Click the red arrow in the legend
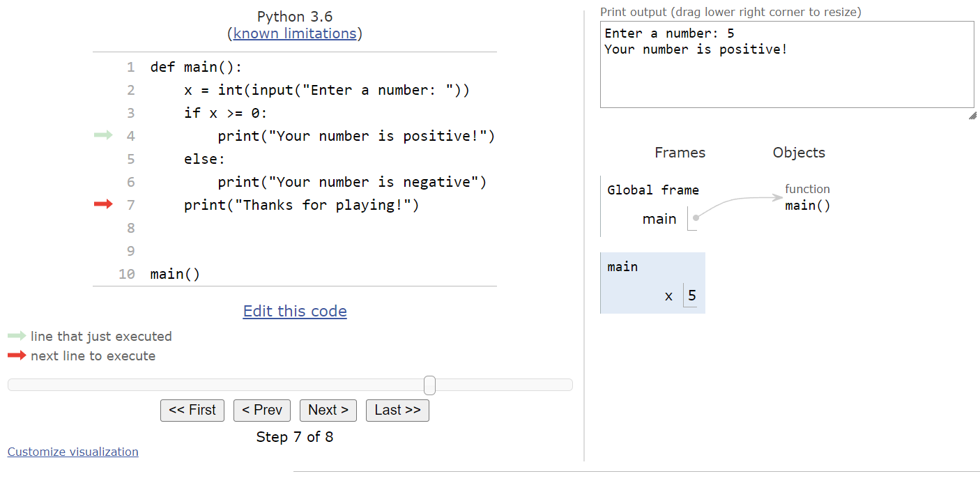 coord(17,355)
